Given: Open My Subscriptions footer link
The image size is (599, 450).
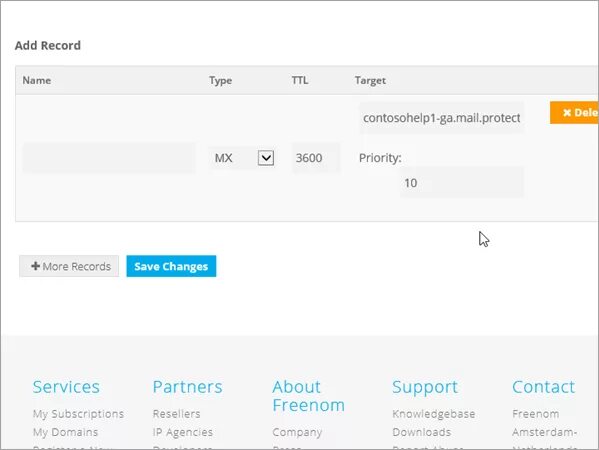Looking at the screenshot, I should click(78, 414).
